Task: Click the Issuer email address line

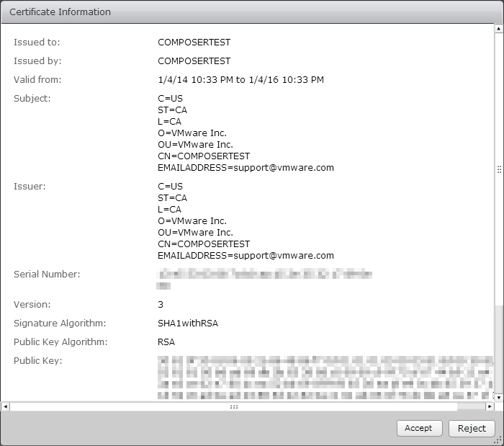Action: [x=246, y=255]
